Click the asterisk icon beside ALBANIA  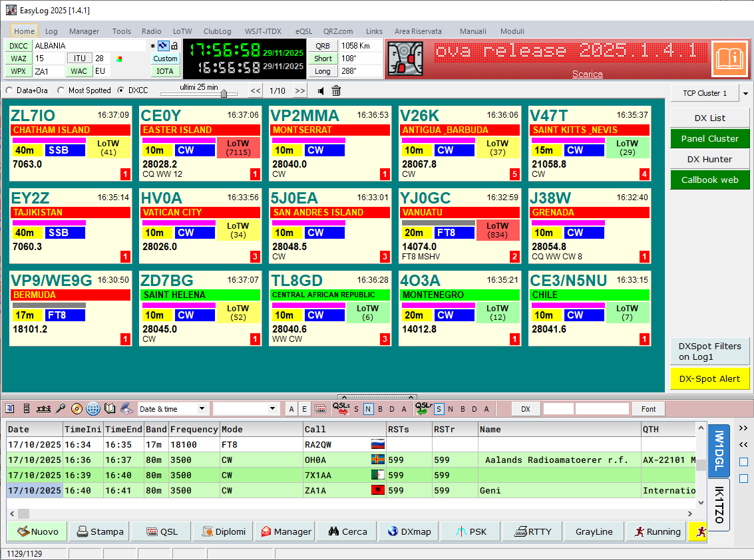click(x=153, y=47)
